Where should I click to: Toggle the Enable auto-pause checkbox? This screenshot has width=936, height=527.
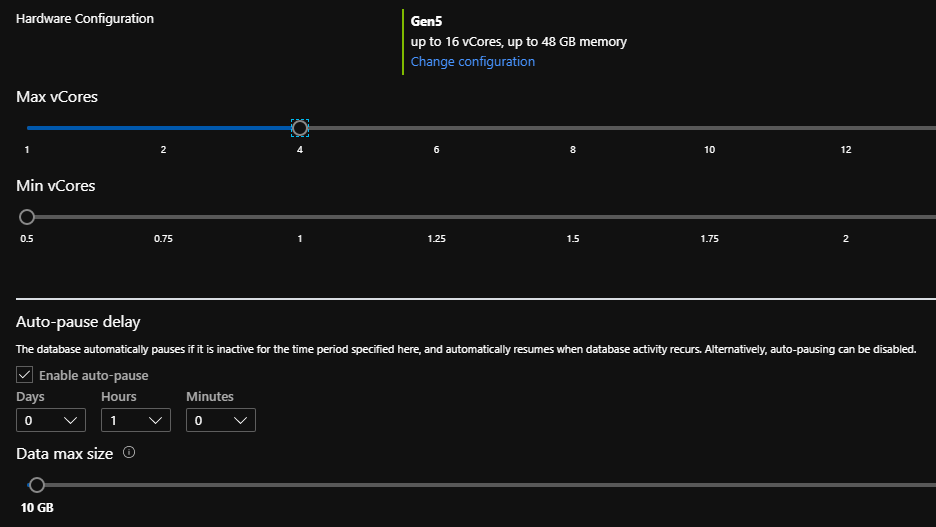[x=24, y=376]
